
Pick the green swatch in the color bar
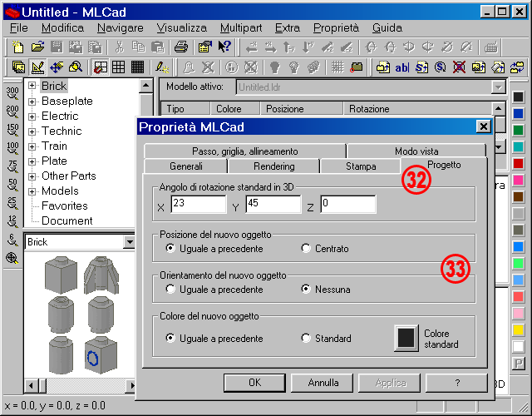518,130
